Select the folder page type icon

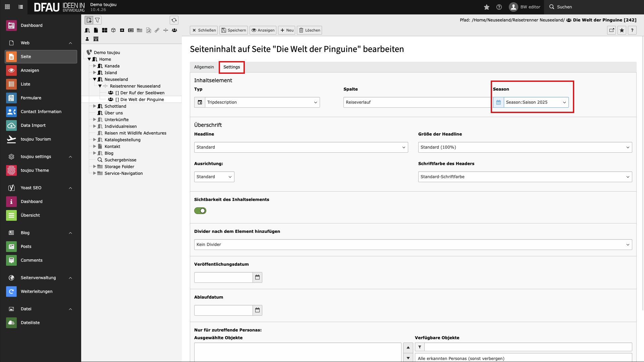(140, 30)
